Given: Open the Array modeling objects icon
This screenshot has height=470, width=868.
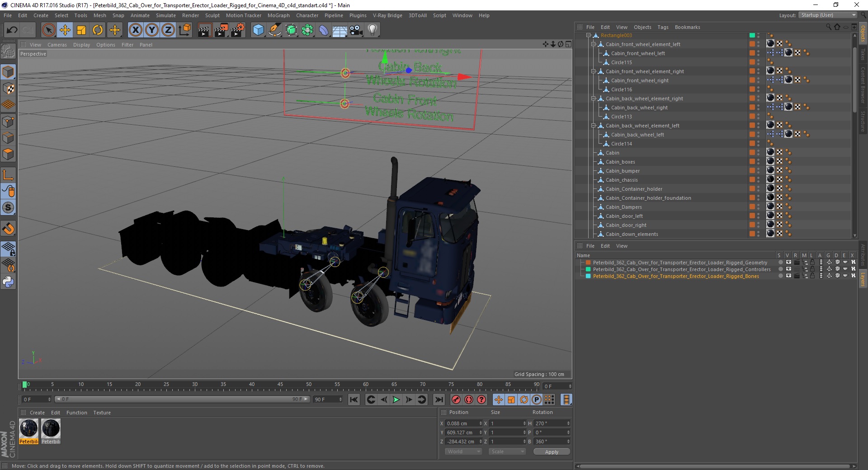Looking at the screenshot, I should point(308,30).
